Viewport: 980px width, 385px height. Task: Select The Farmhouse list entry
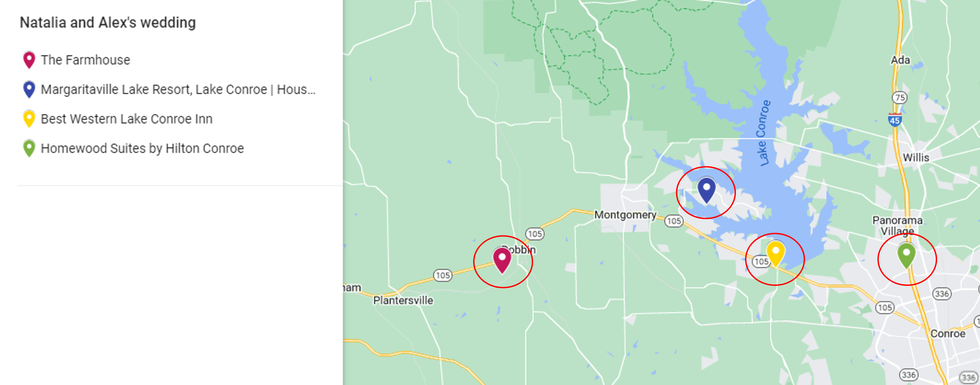86,60
